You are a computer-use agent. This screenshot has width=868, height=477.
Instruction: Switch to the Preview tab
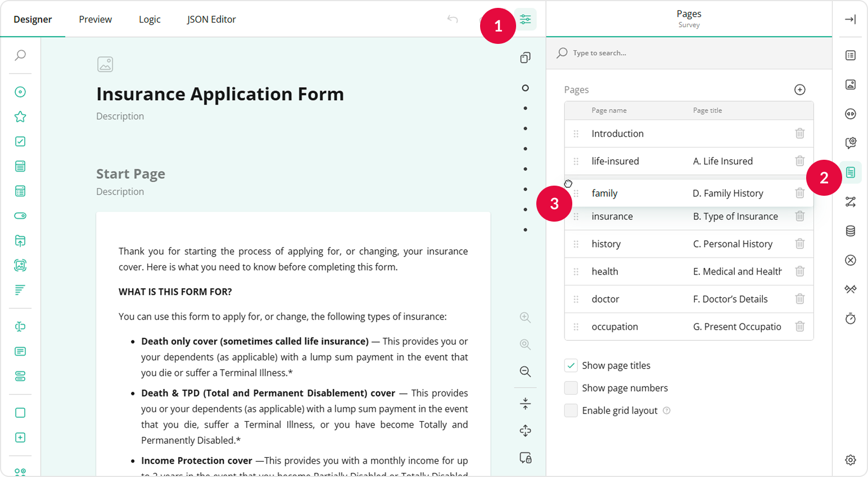coord(94,19)
